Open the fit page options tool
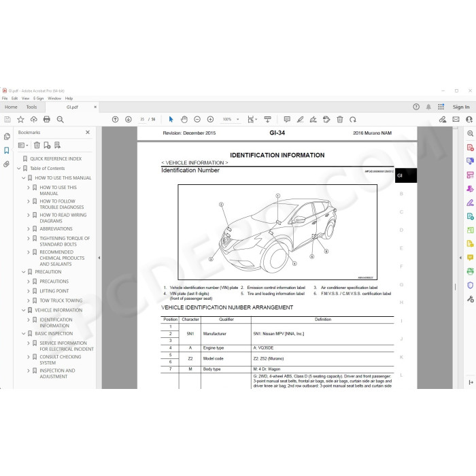476x476 pixels. 252,119
